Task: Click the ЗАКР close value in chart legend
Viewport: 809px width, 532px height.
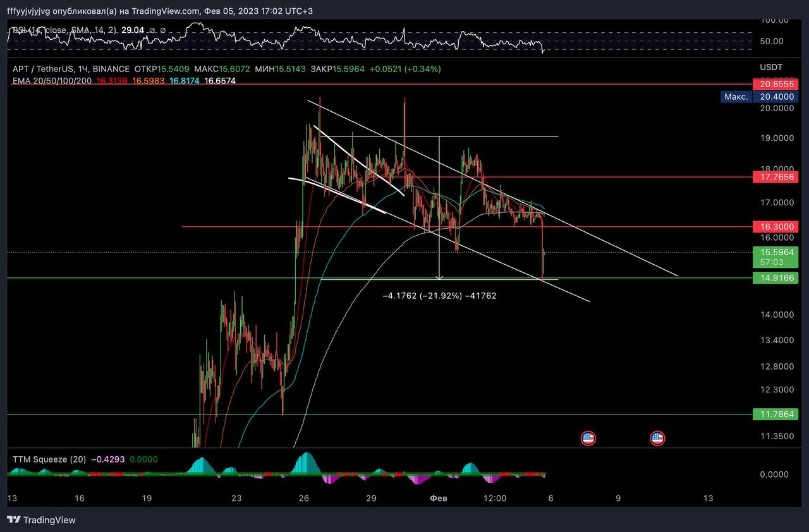Action: tap(338, 69)
